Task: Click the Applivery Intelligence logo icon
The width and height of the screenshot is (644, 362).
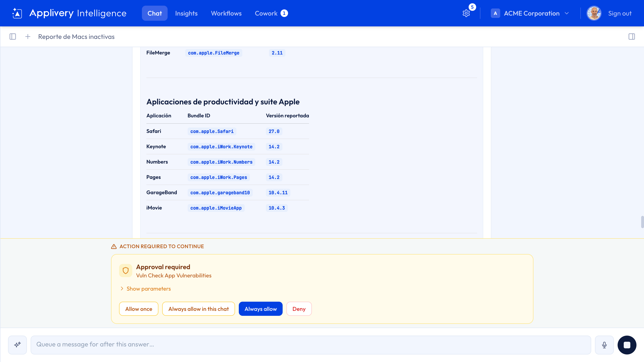Action: pos(17,13)
